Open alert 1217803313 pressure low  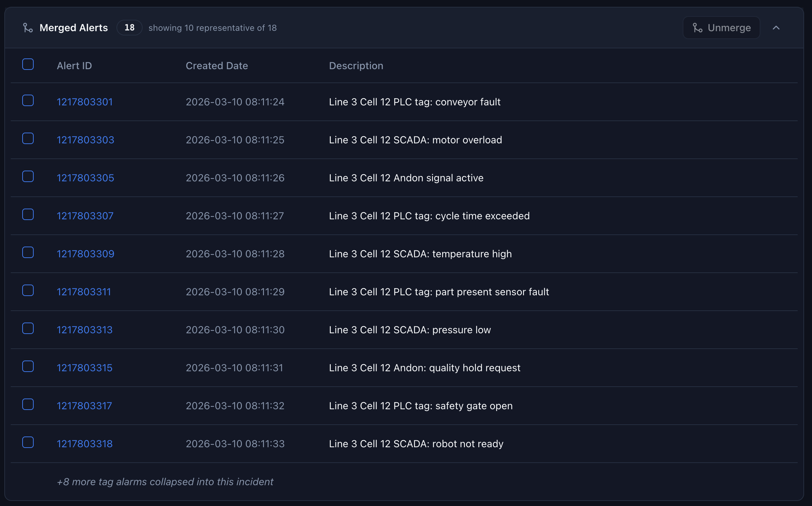[85, 330]
